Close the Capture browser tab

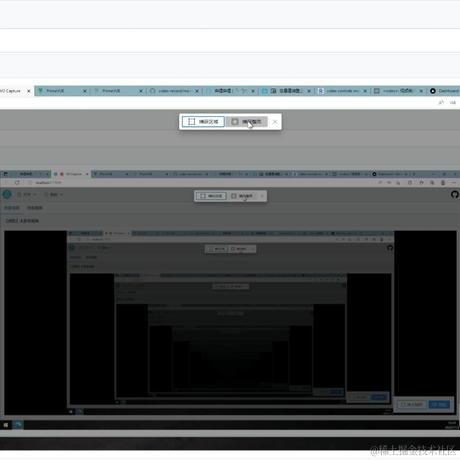tap(29, 91)
